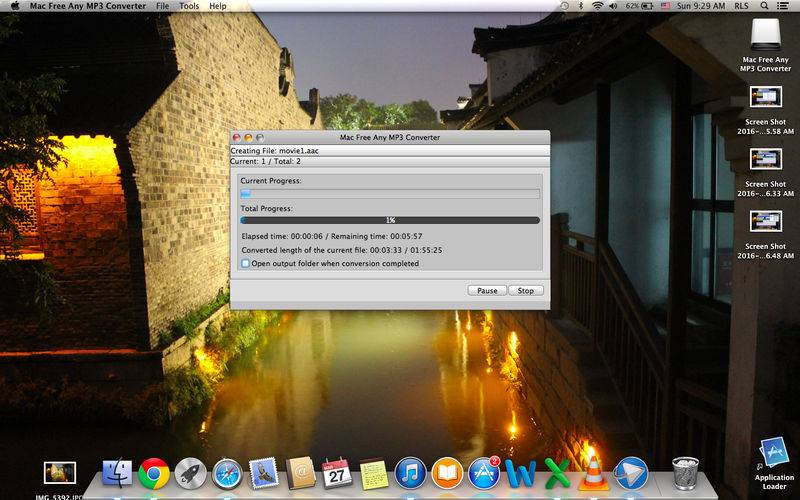Select Mac Free Any MP3 Converter drive icon
The image size is (800, 500).
tap(765, 35)
